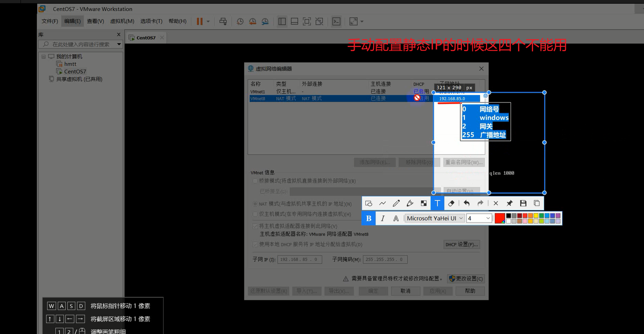Open the 帮助(H) menu
Image resolution: width=644 pixels, height=334 pixels.
[177, 21]
